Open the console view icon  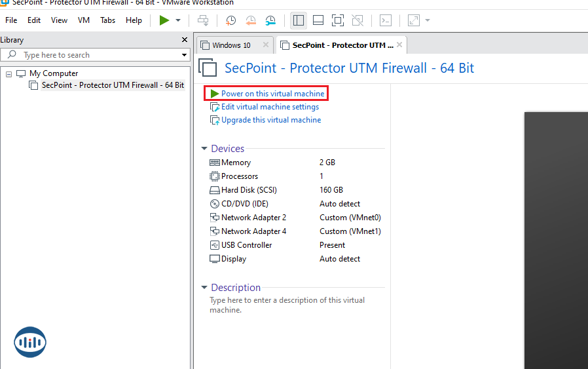pos(386,20)
